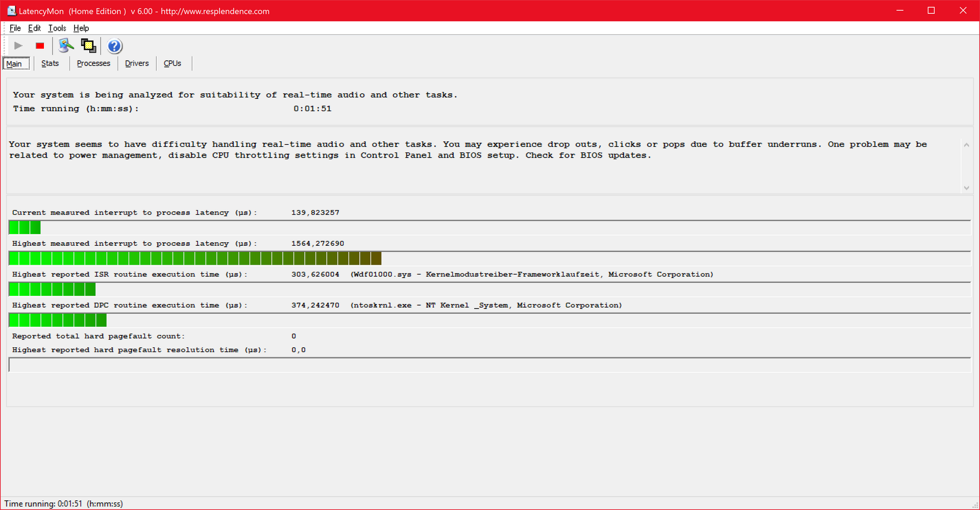
Task: Click the 'Reported total hard pagefault count' label
Action: coord(99,336)
